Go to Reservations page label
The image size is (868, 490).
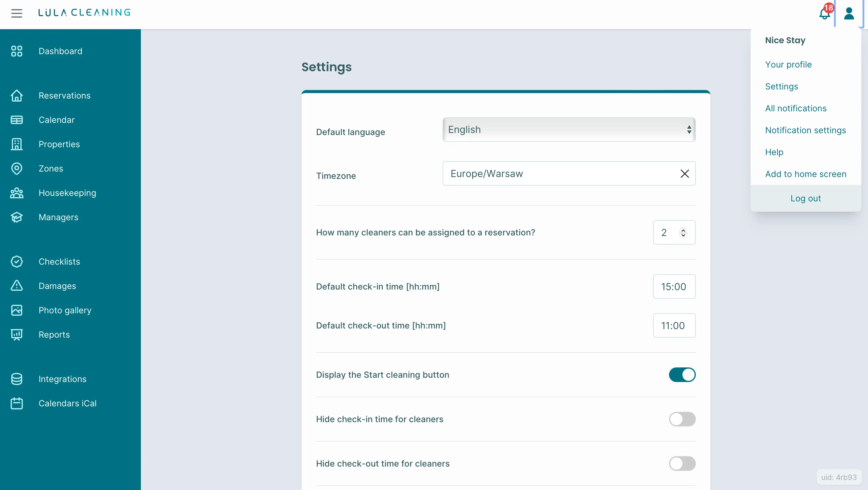[64, 96]
